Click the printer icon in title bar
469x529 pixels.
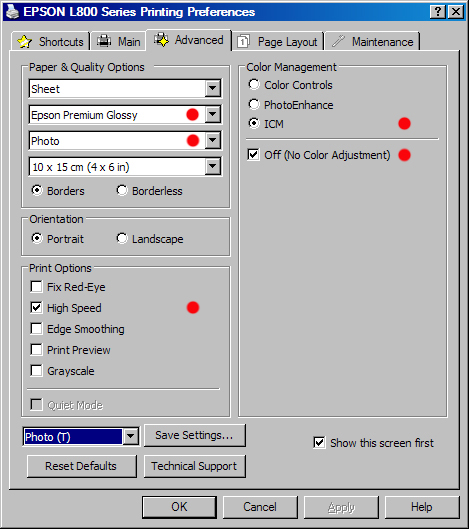(x=12, y=12)
